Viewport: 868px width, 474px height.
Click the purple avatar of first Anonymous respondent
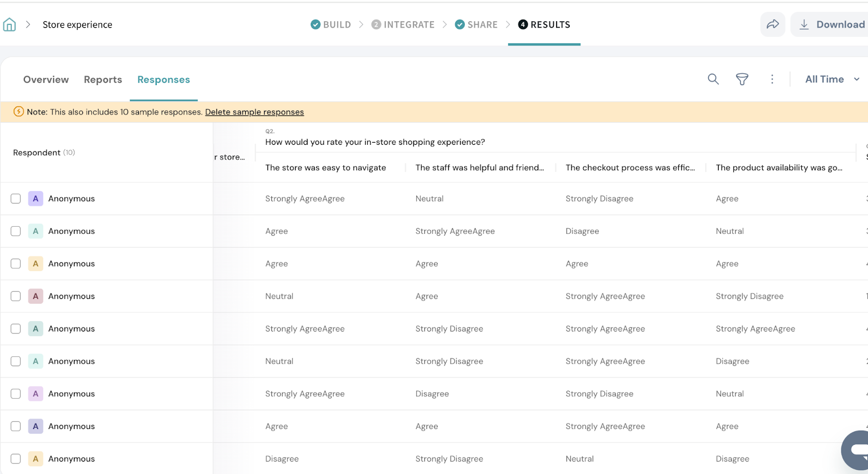[36, 198]
